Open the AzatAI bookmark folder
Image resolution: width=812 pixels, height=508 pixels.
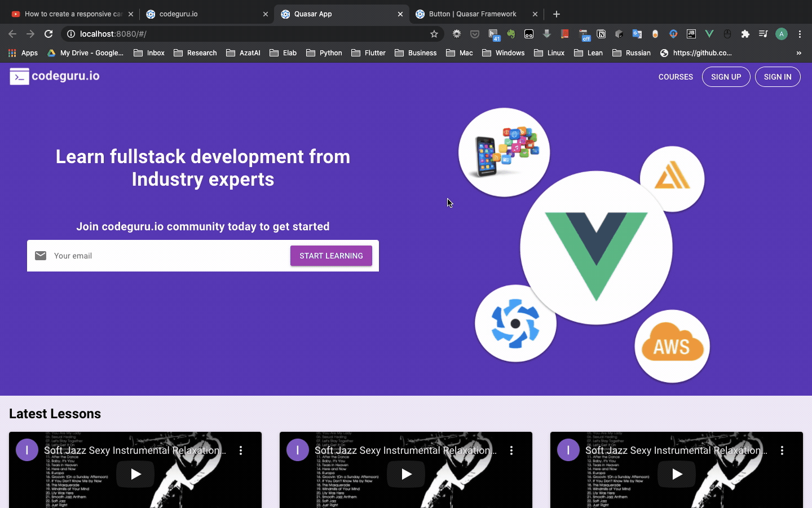243,53
